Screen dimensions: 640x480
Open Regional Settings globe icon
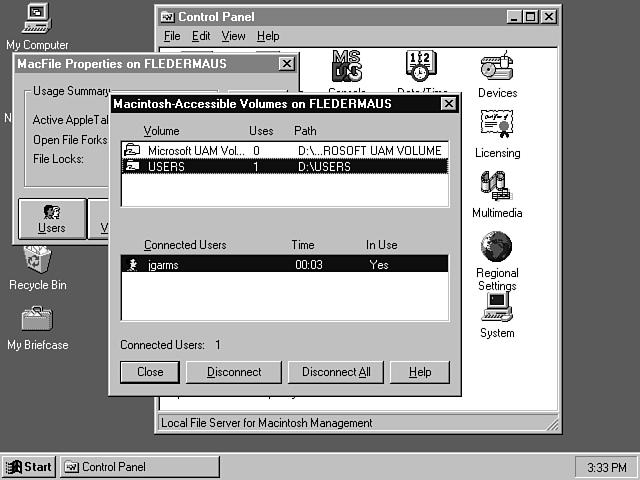pyautogui.click(x=497, y=247)
